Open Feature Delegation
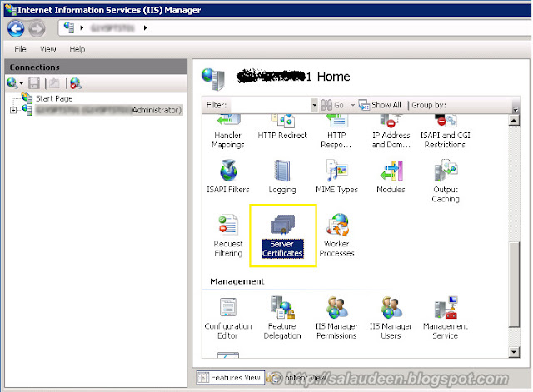 click(x=282, y=318)
